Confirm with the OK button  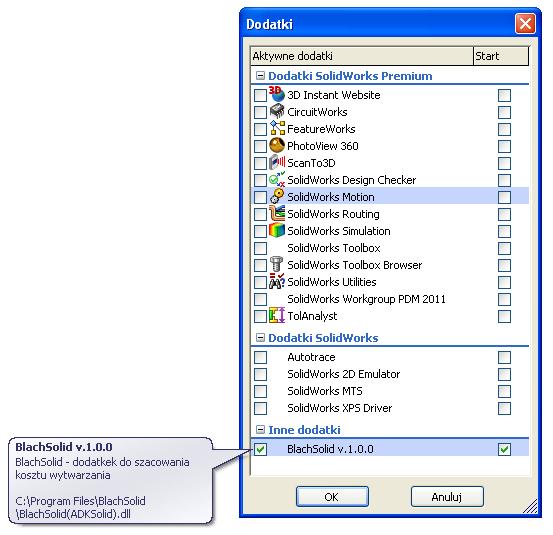click(332, 497)
